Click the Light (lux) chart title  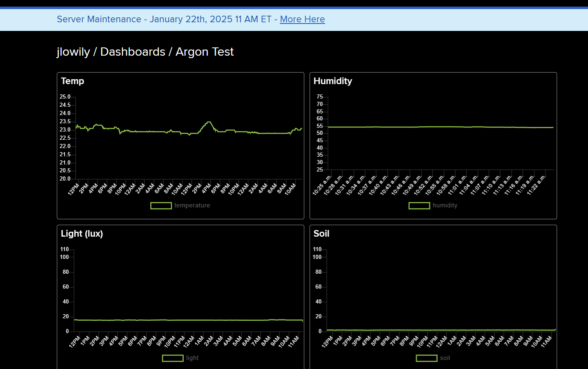pyautogui.click(x=82, y=234)
